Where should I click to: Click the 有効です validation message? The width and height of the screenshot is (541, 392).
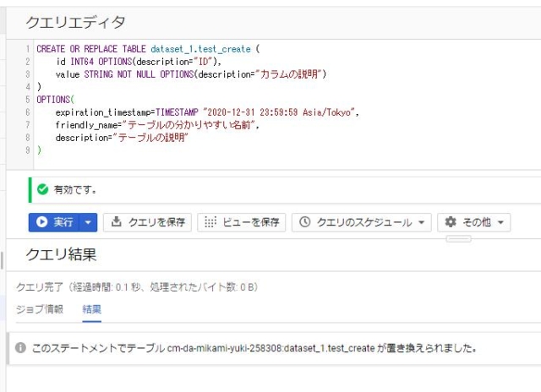75,189
